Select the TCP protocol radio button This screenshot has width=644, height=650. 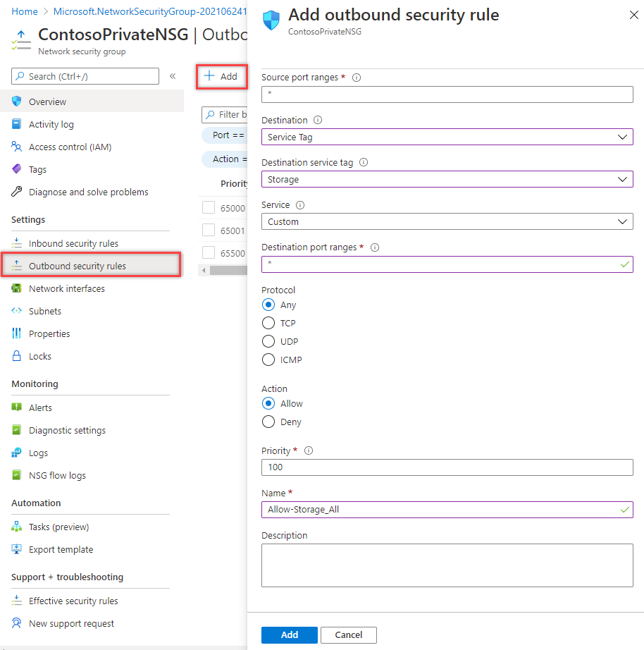[268, 323]
